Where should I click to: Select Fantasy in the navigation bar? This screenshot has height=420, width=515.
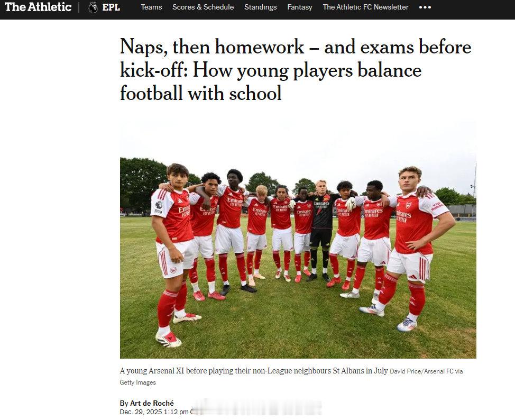300,7
